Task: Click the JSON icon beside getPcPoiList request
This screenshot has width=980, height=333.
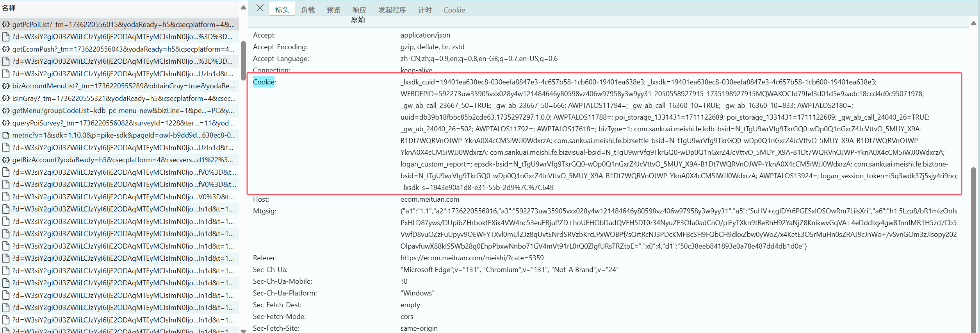Action: 6,25
